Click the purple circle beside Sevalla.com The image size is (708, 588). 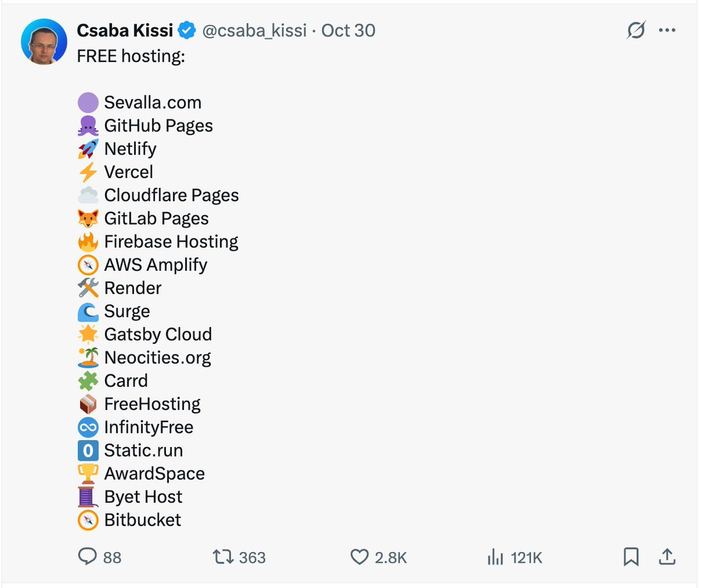pos(88,103)
